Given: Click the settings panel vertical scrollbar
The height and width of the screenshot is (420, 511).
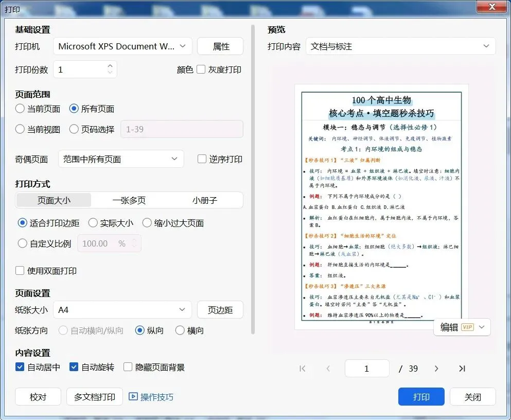Looking at the screenshot, I should click(x=253, y=179).
